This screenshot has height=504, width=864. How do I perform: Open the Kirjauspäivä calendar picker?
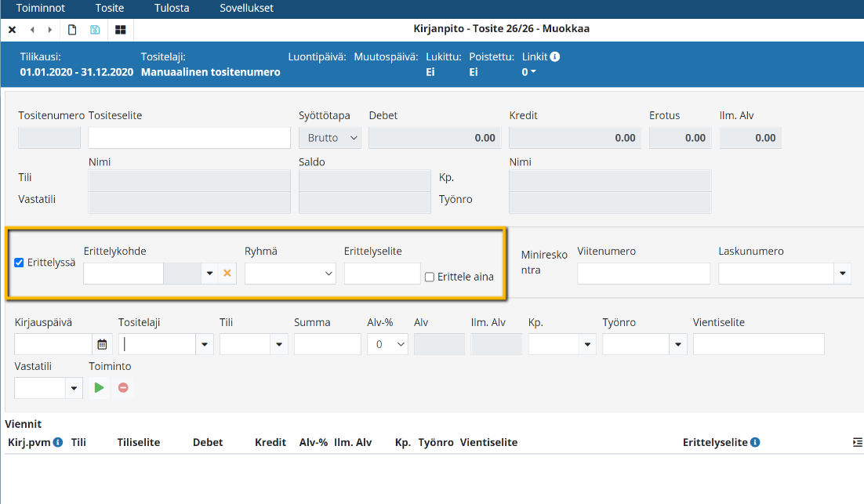pos(102,344)
